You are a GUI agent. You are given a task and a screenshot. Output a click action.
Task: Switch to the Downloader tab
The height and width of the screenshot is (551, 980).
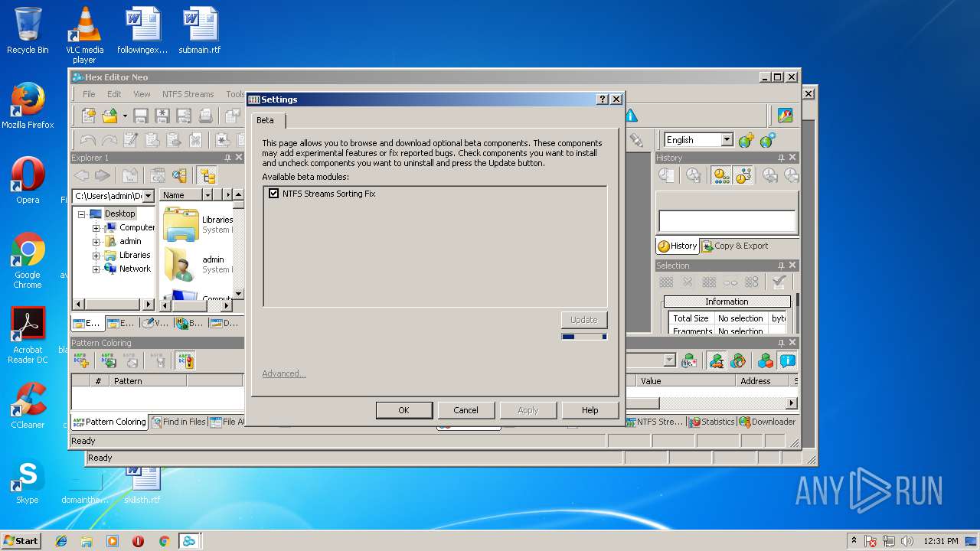767,422
